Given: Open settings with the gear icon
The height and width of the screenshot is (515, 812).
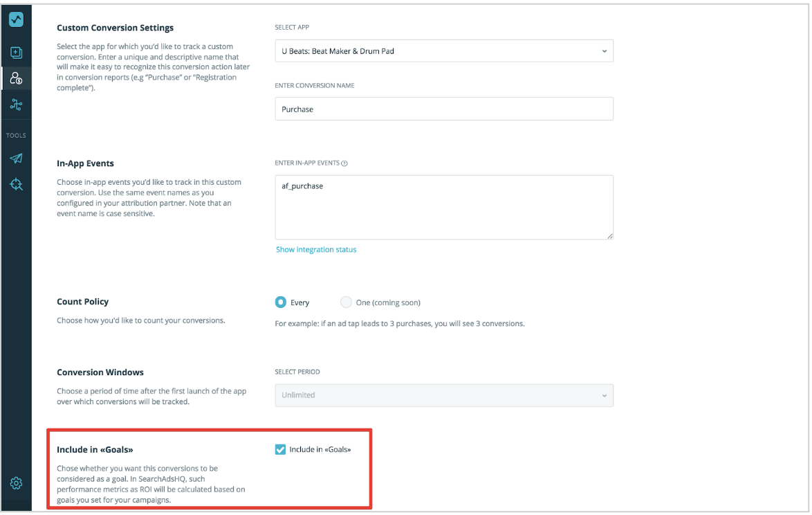Looking at the screenshot, I should click(16, 483).
